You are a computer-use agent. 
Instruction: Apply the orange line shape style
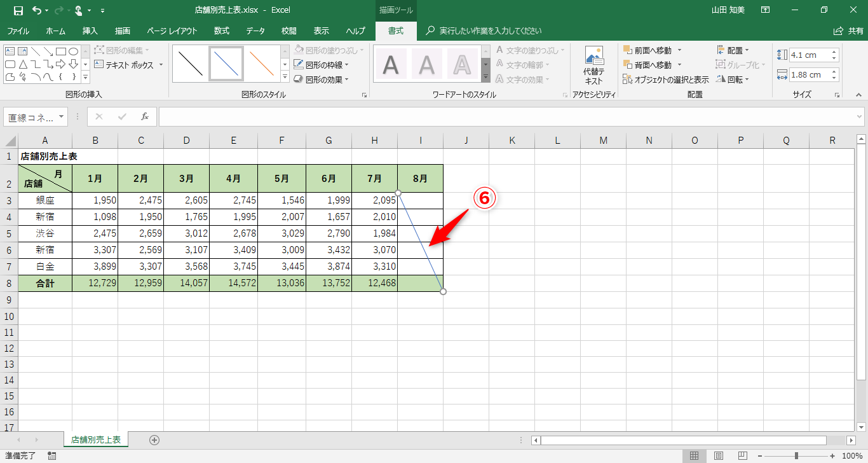click(x=262, y=64)
